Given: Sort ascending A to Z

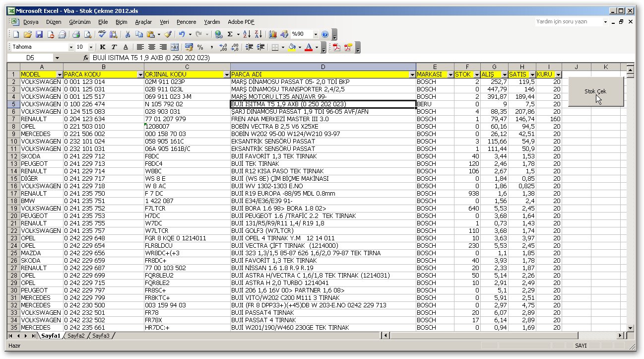Looking at the screenshot, I should coord(247,34).
